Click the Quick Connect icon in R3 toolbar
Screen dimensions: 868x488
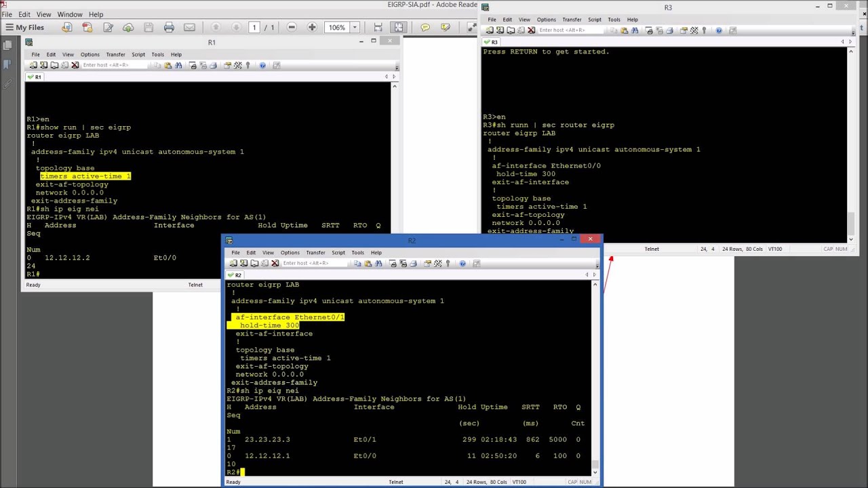[x=500, y=30]
